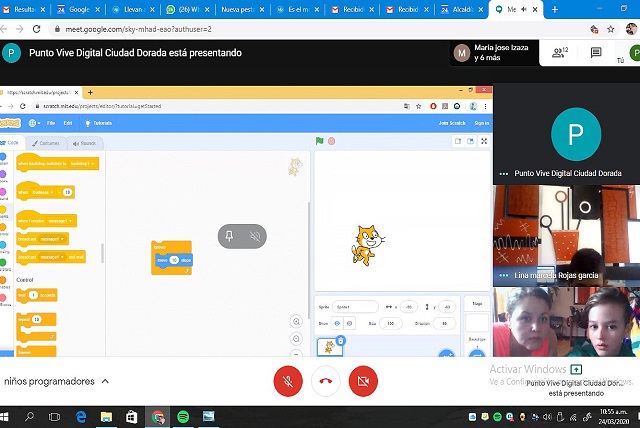Open Spotify from the taskbar
This screenshot has width=640, height=428.
pyautogui.click(x=183, y=417)
